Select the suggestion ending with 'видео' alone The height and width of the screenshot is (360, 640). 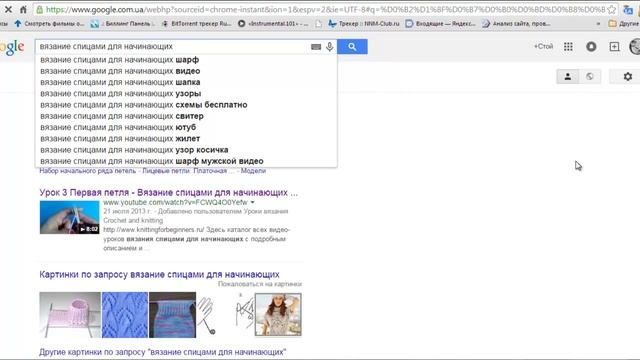[x=186, y=71]
